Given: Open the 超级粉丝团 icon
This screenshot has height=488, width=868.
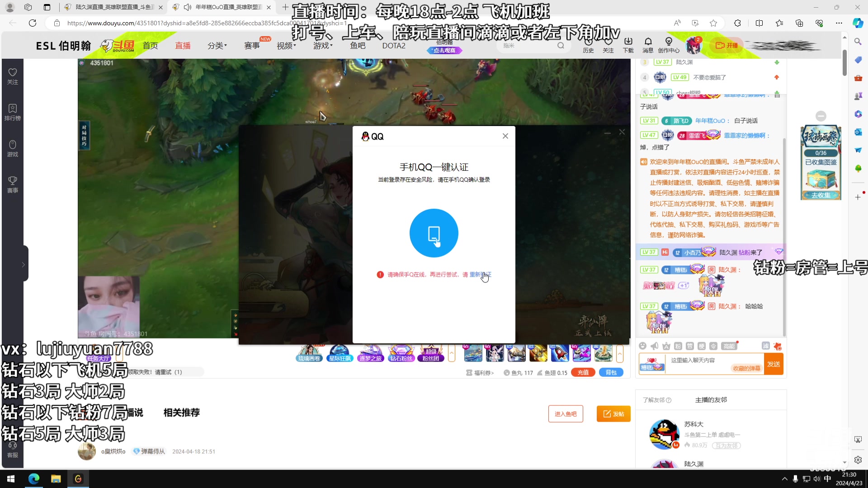Looking at the screenshot, I should (431, 353).
